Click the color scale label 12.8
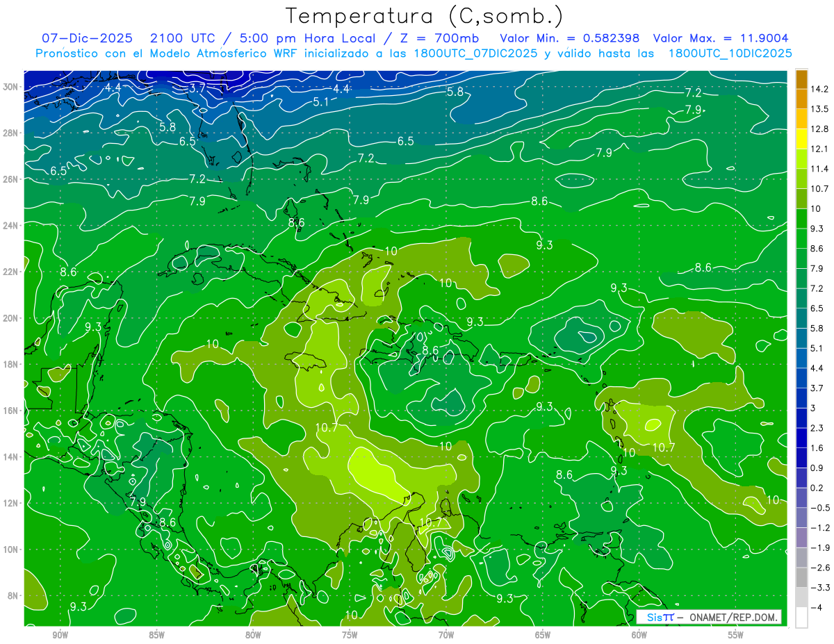The width and height of the screenshot is (834, 644). [821, 129]
